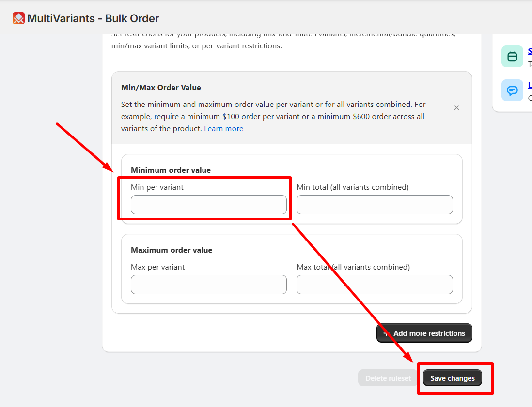
Task: Focus the Max per variant field
Action: [x=209, y=285]
